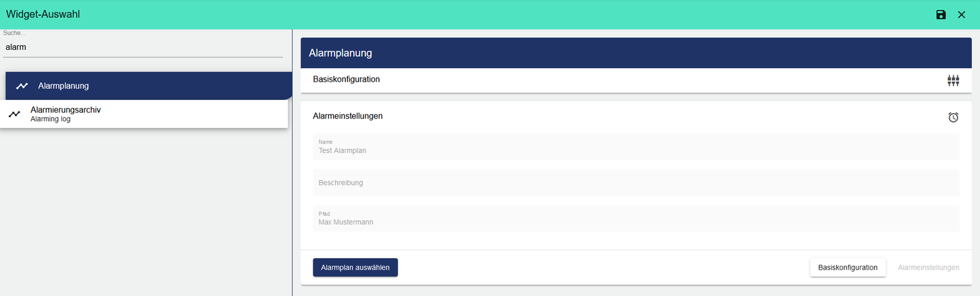Expand the Basiskonfiguration section header
Image resolution: width=980 pixels, height=296 pixels.
pyautogui.click(x=346, y=80)
